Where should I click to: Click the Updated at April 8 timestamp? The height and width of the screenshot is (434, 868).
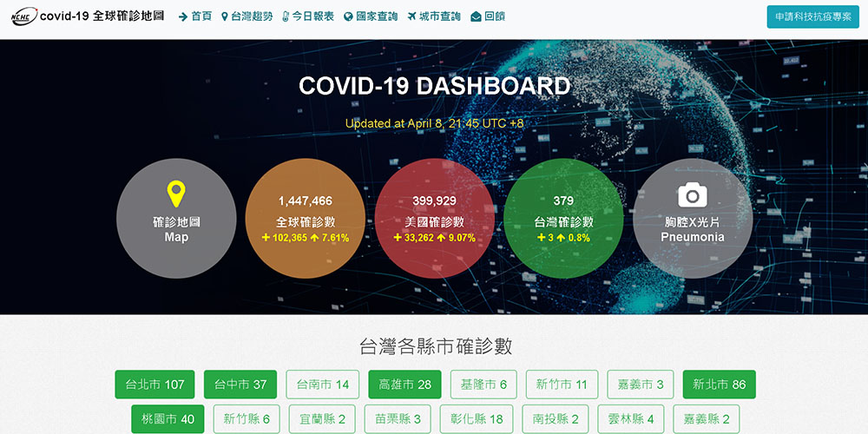coord(435,123)
